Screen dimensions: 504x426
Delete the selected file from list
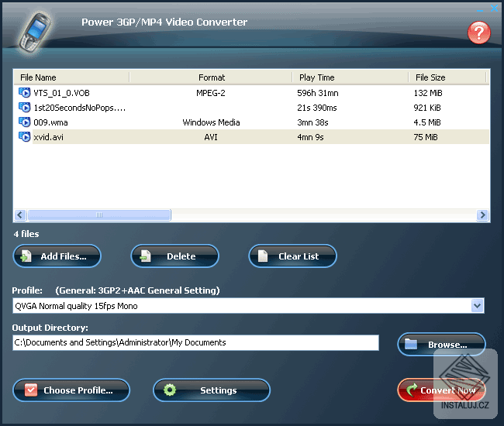(175, 256)
